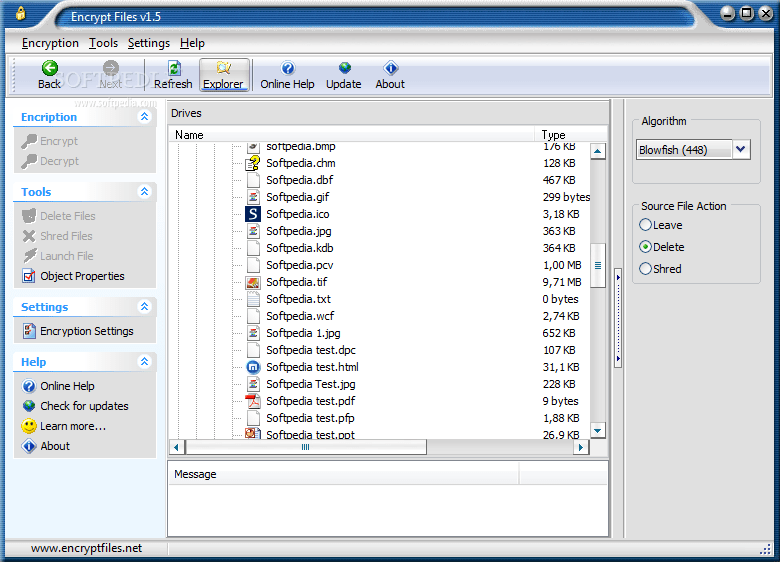
Task: Click the horizontal scroll right arrow
Action: pos(581,447)
